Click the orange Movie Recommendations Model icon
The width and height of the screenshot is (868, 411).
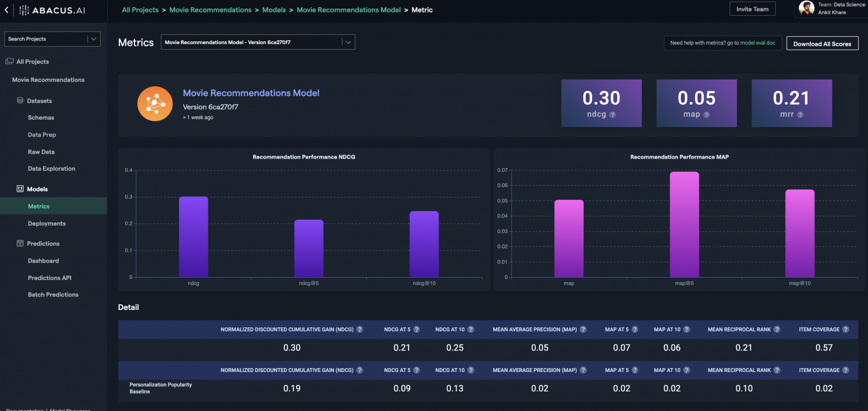point(155,104)
